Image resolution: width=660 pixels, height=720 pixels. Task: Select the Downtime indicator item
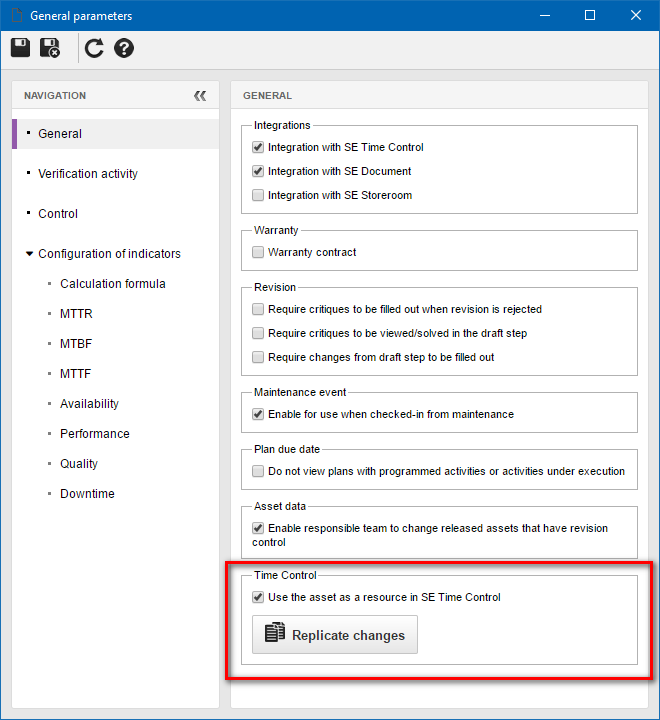click(x=87, y=494)
